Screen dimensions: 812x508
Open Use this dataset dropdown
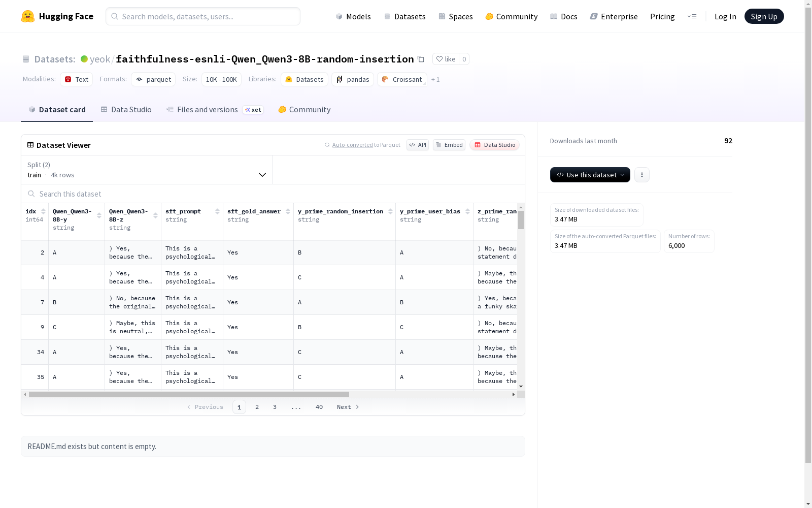coord(590,175)
